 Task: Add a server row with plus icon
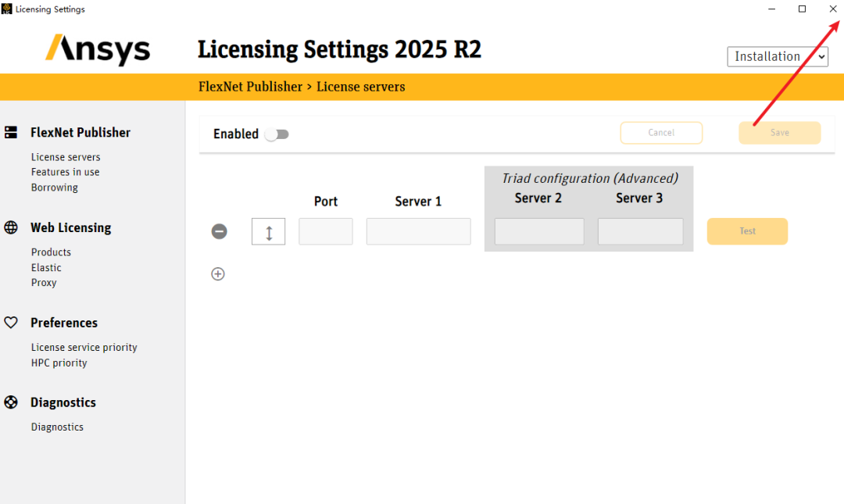218,274
